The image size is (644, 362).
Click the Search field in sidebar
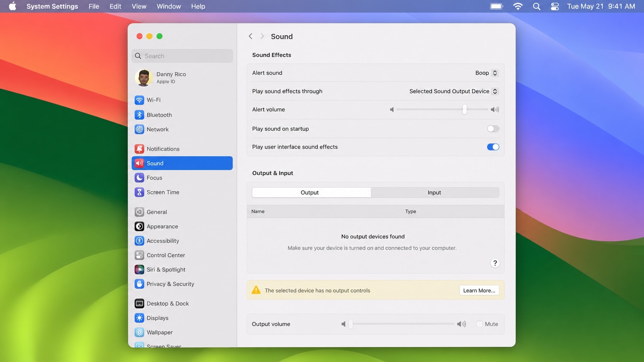click(x=182, y=56)
